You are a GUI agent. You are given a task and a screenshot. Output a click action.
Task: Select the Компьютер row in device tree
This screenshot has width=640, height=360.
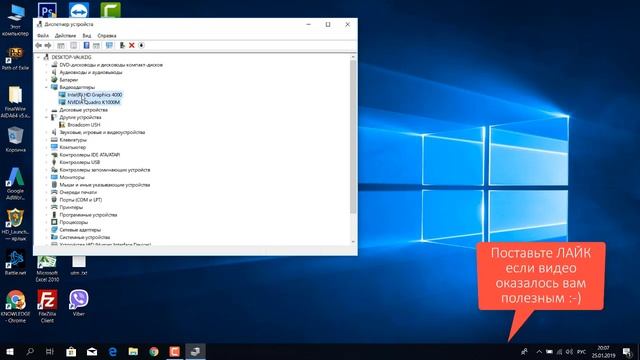69,147
